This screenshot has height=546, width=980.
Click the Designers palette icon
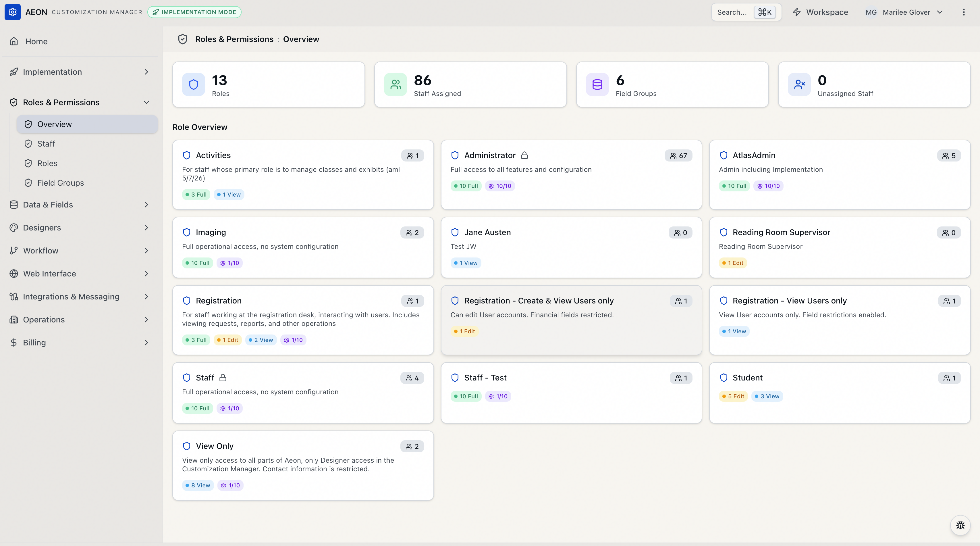tap(14, 228)
